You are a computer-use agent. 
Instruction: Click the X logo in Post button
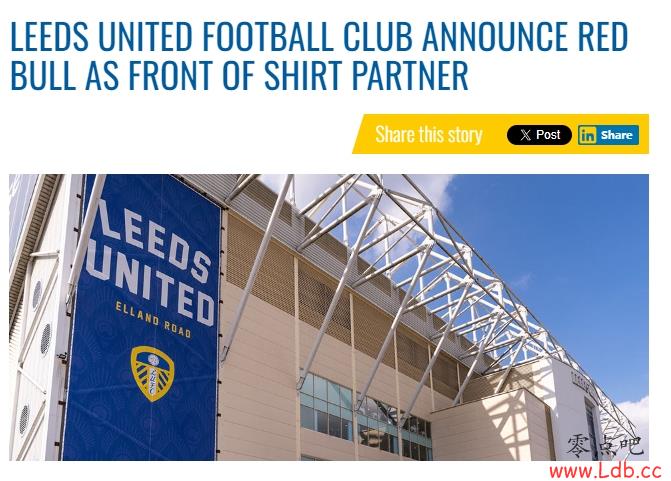(x=525, y=135)
